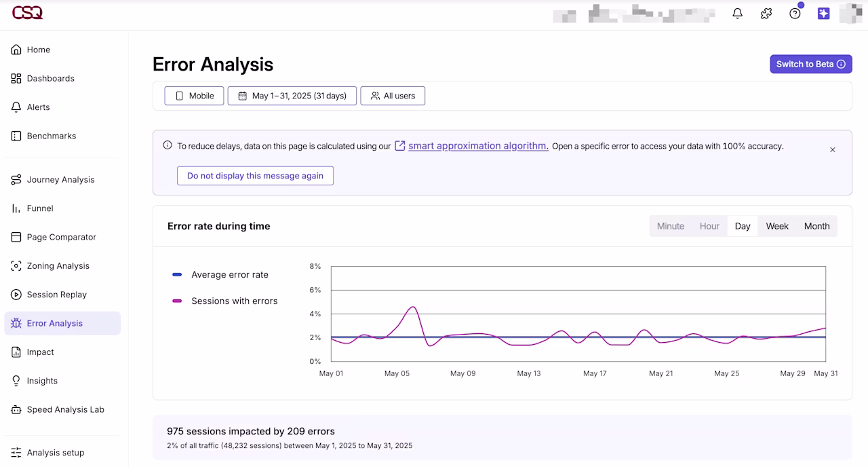
Task: Click the Sessions with errors legend label
Action: (235, 301)
